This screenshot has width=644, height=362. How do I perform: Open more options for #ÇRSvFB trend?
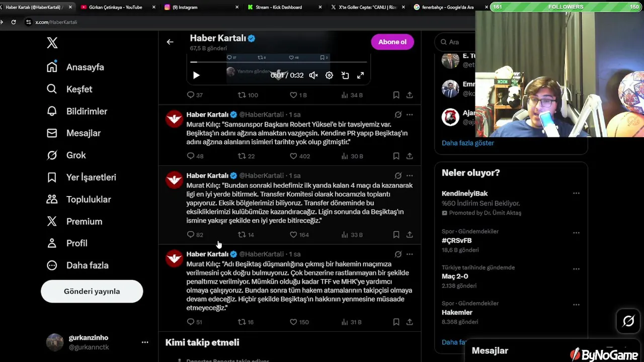pyautogui.click(x=576, y=233)
